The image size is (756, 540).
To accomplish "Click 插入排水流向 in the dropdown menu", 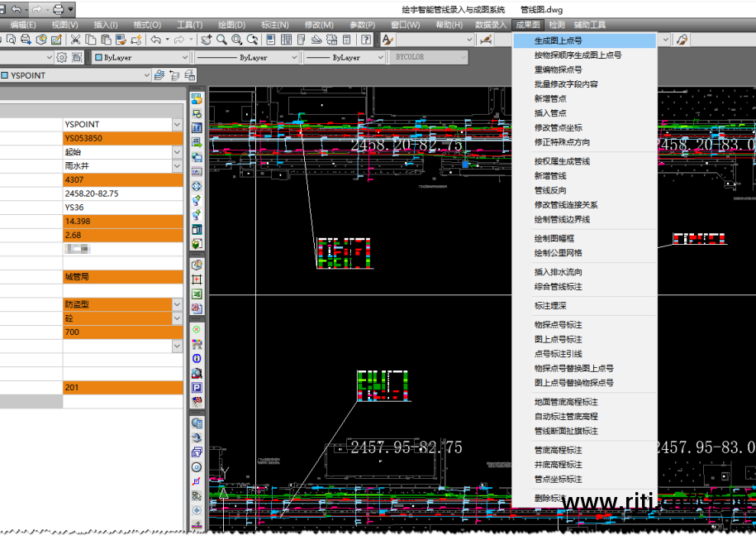I will [x=559, y=272].
